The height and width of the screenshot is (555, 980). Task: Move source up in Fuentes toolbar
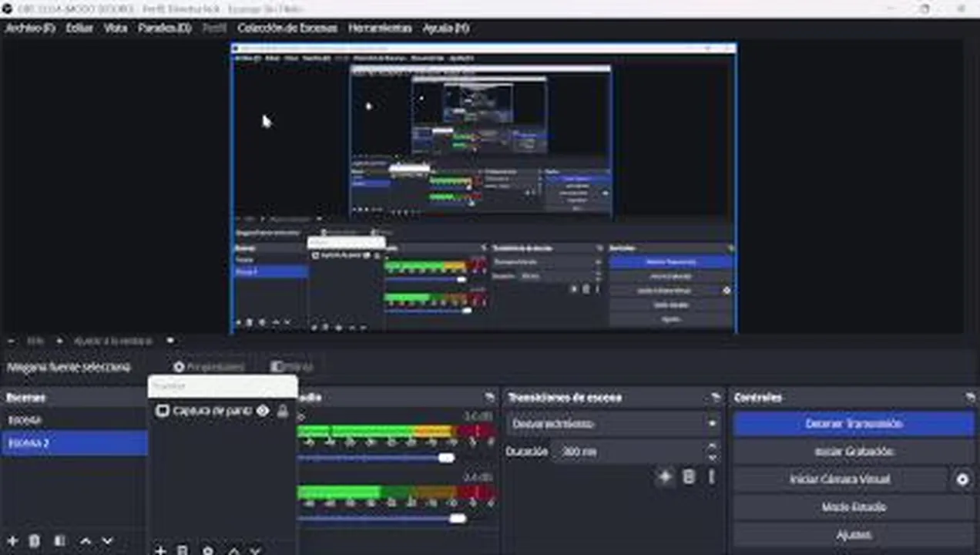233,550
